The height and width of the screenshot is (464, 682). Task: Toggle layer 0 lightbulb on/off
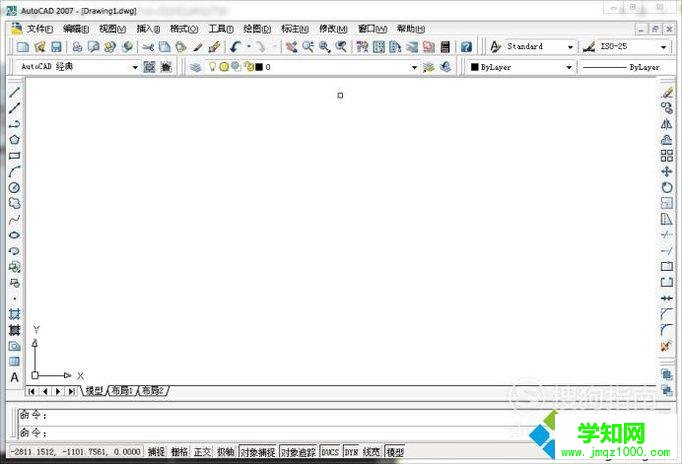[212, 67]
